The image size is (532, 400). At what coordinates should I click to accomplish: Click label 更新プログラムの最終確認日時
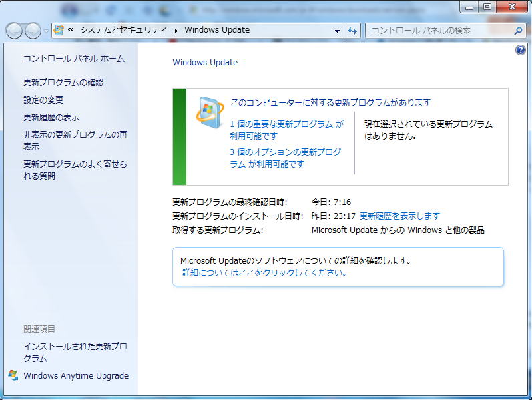[x=230, y=202]
